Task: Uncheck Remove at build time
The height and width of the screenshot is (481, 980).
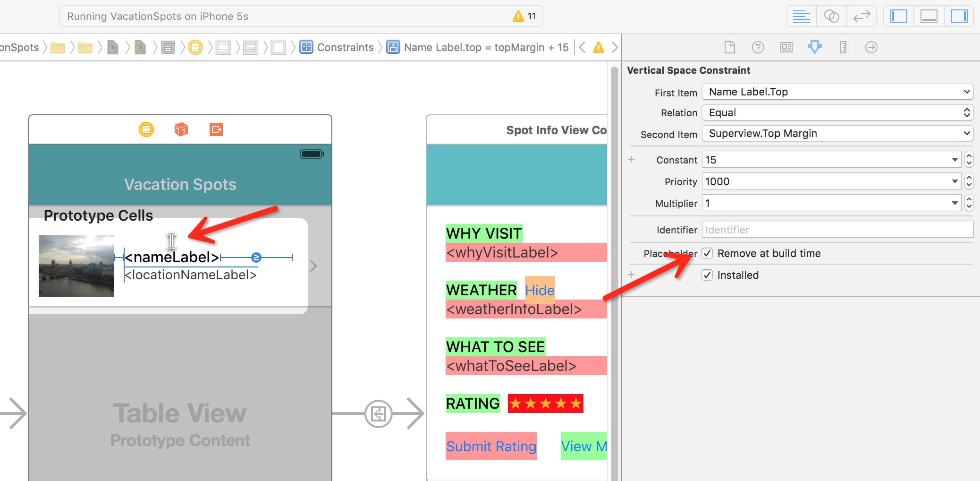Action: coord(707,253)
